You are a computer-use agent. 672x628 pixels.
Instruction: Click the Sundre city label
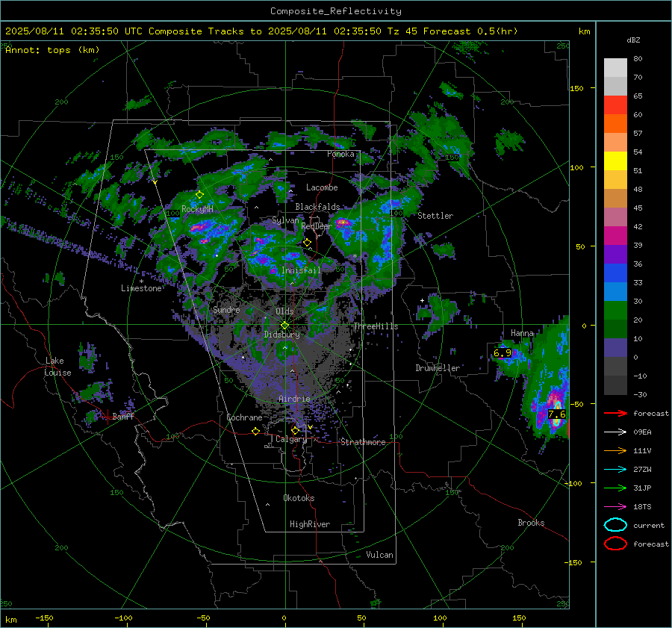tap(226, 309)
